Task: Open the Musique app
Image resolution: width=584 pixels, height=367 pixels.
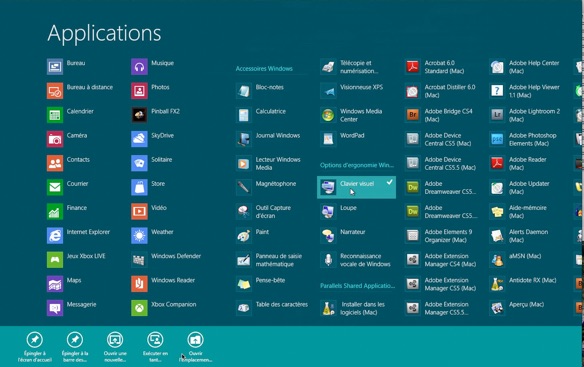Action: point(152,67)
